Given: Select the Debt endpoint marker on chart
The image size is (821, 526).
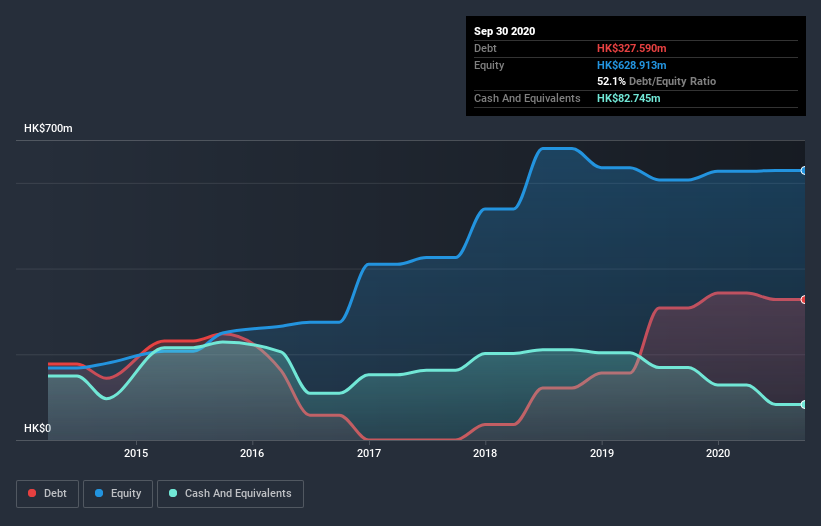Looking at the screenshot, I should [804, 300].
